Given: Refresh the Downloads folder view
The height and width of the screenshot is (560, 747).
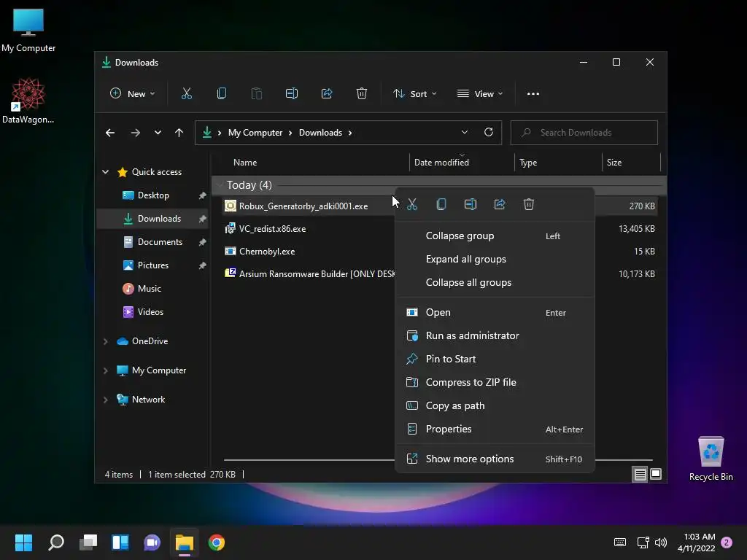Looking at the screenshot, I should click(489, 133).
